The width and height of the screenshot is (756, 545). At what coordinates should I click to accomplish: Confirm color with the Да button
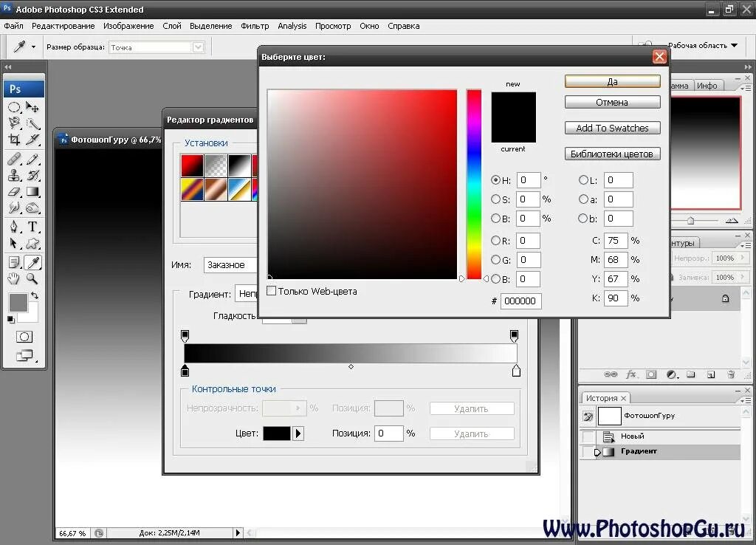coord(612,81)
